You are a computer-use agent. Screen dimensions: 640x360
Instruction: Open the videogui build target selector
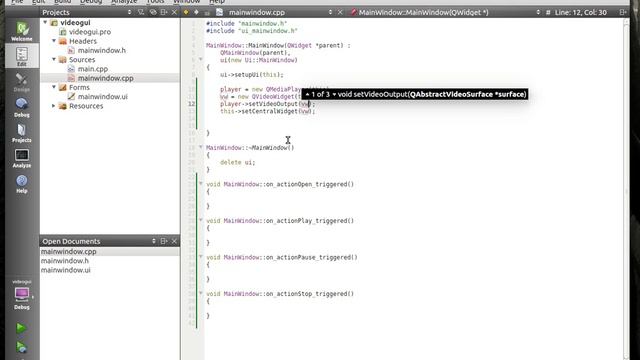22,295
